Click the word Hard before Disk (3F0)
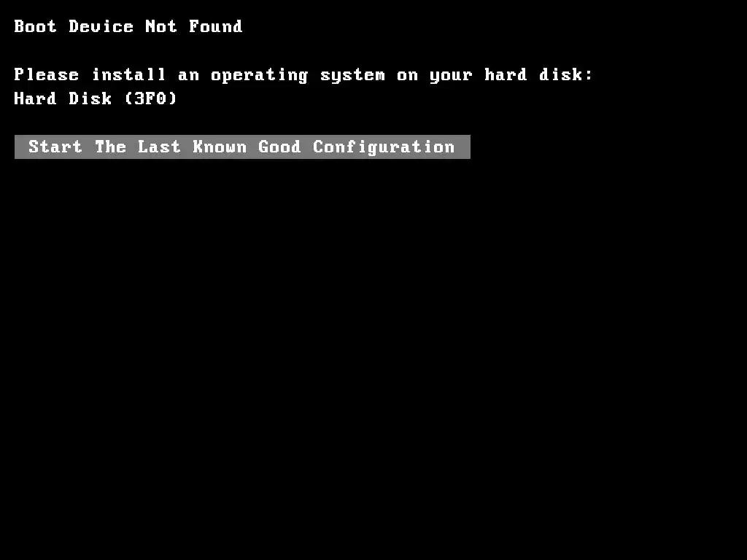Image resolution: width=747 pixels, height=560 pixels. [x=35, y=98]
